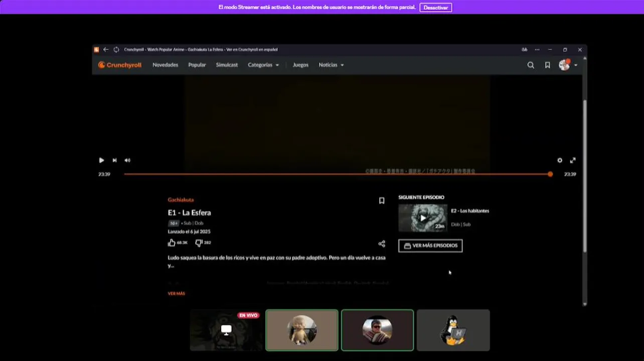The height and width of the screenshot is (361, 644).
Task: Click the 16+ rating badge
Action: (174, 223)
